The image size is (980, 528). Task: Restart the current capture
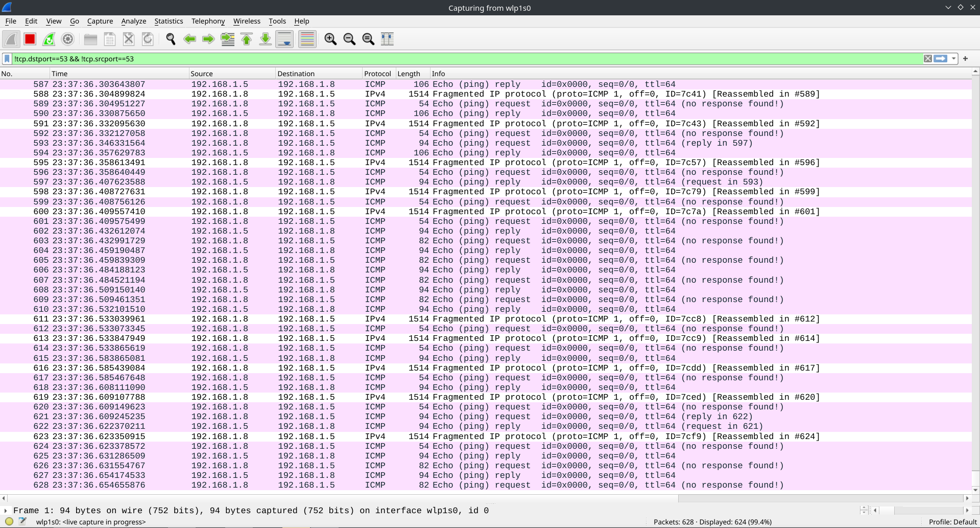point(49,39)
